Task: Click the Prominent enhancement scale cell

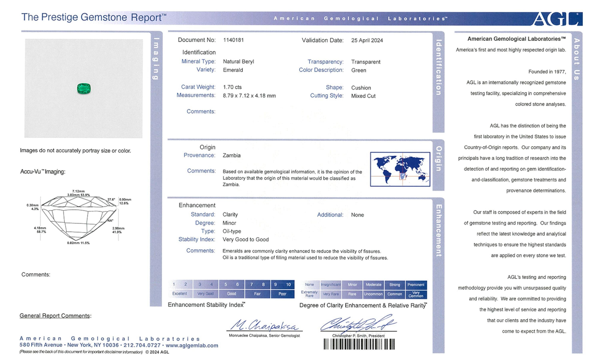Action: pyautogui.click(x=416, y=284)
